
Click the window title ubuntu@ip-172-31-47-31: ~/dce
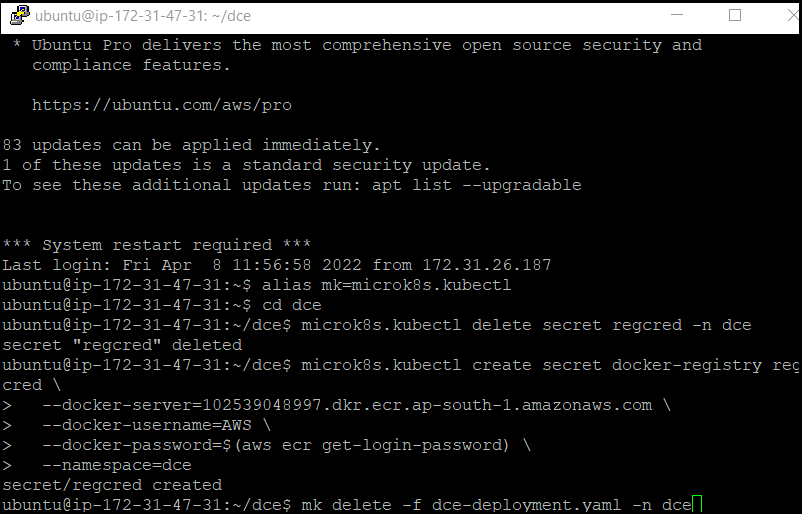click(x=143, y=16)
